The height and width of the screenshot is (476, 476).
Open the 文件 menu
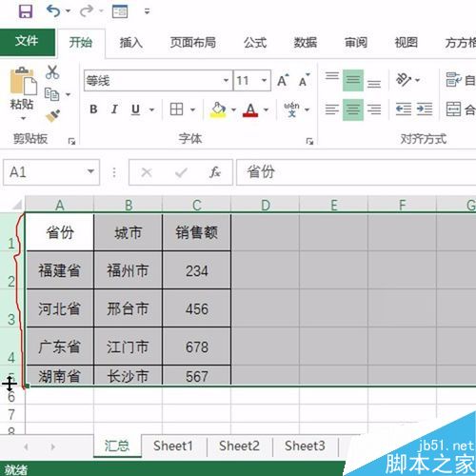click(x=28, y=42)
